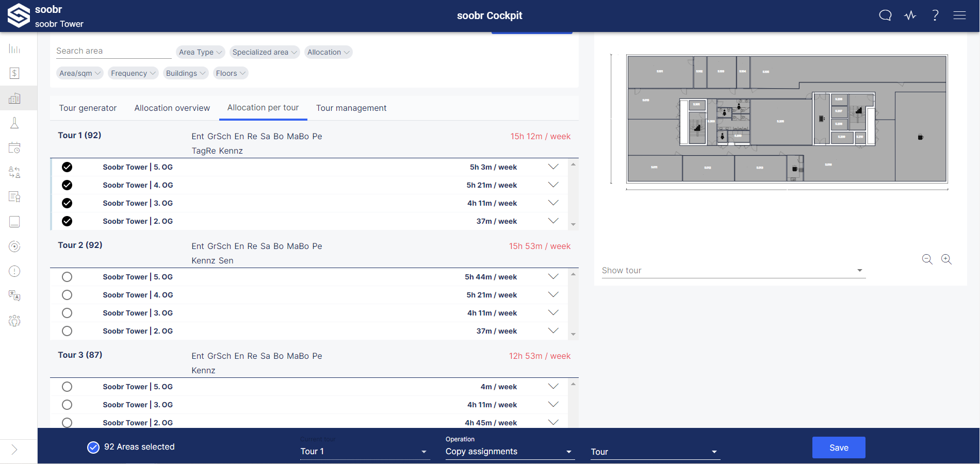Click the Tour 2 (92) heading
This screenshot has height=464, width=980.
coord(80,245)
